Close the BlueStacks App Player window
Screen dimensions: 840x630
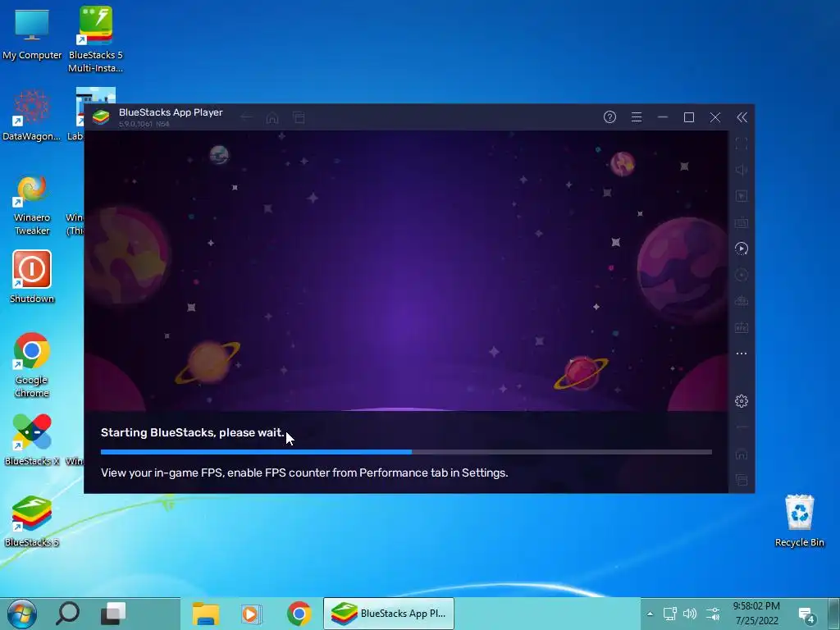coord(715,117)
